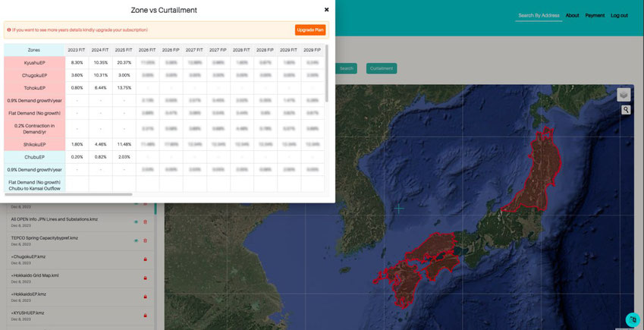Select the 2026 FIP column header
Image resolution: width=644 pixels, height=330 pixels.
click(171, 50)
